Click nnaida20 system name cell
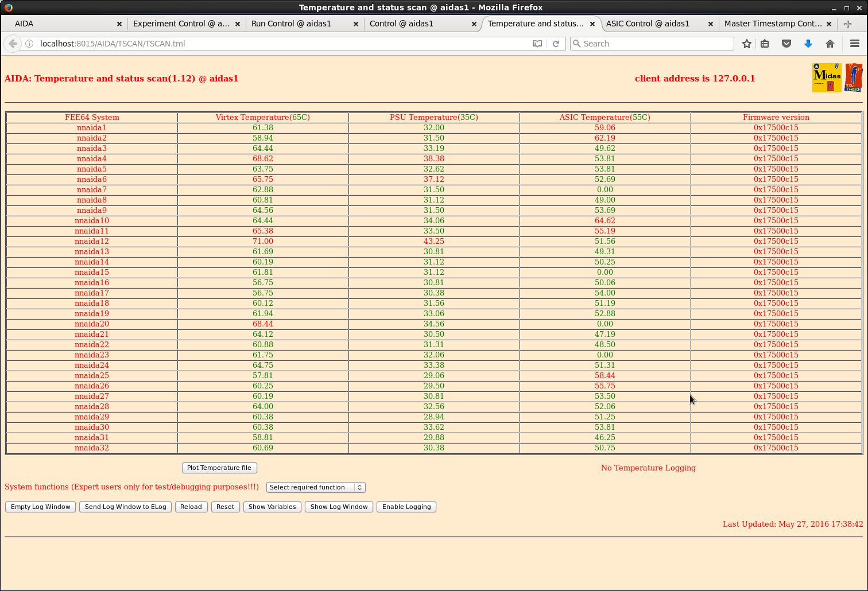 pos(92,324)
